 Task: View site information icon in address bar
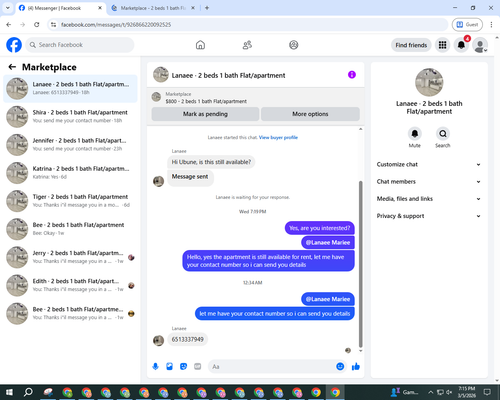point(53,24)
